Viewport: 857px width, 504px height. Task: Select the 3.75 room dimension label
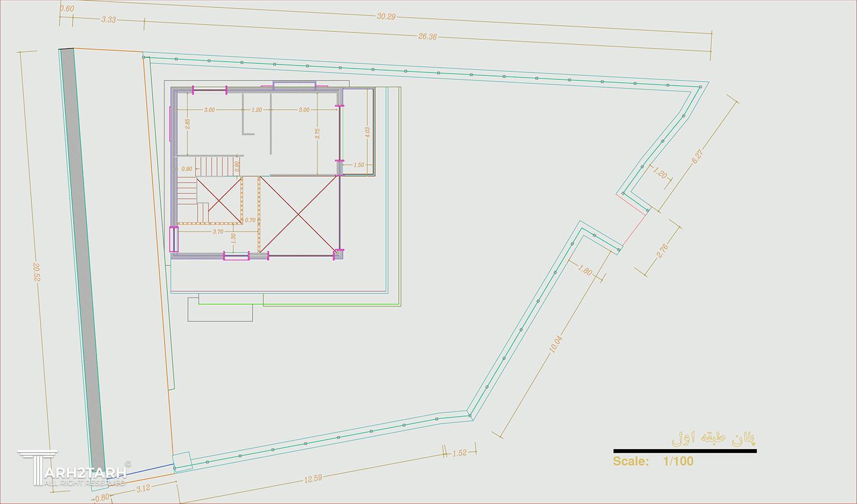(317, 133)
